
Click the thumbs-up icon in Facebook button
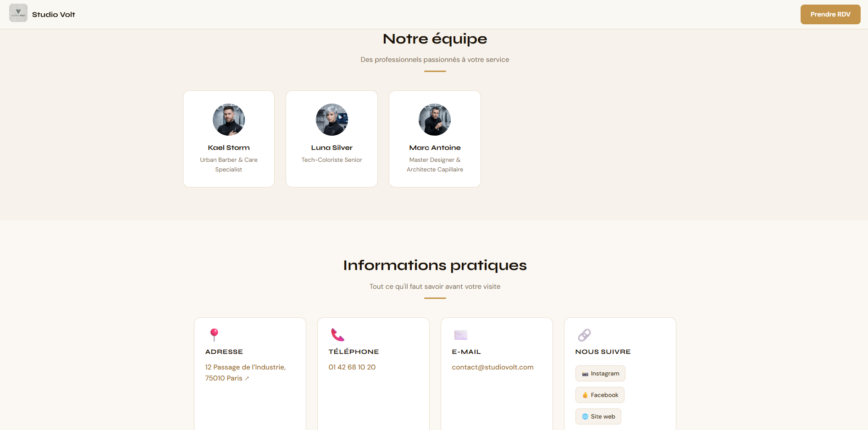[585, 395]
